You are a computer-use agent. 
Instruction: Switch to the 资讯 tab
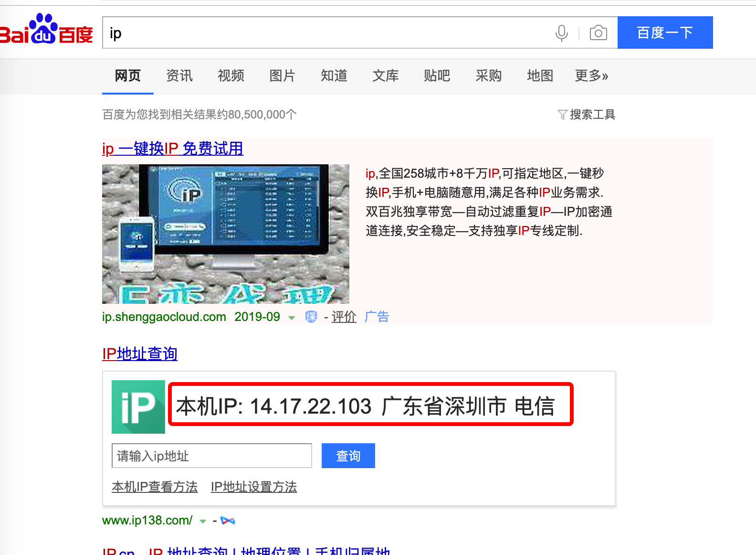point(179,75)
